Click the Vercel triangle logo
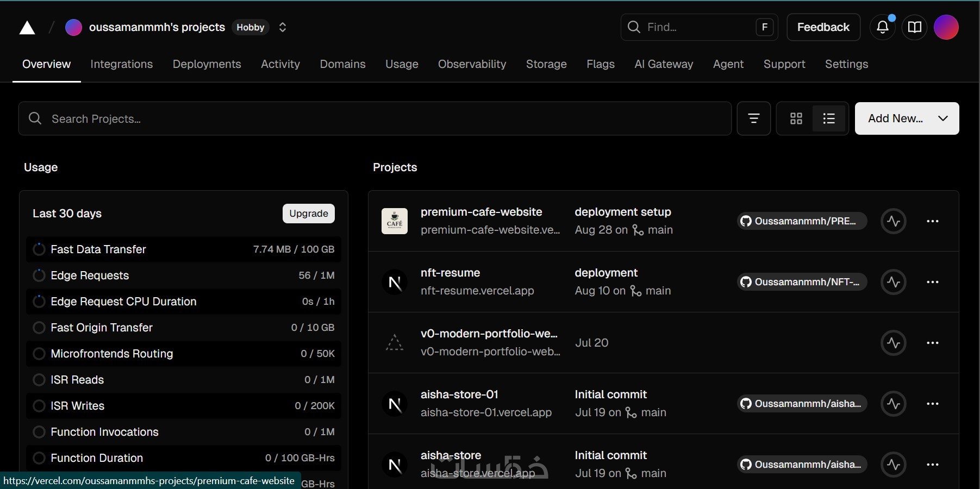The height and width of the screenshot is (489, 980). (27, 28)
